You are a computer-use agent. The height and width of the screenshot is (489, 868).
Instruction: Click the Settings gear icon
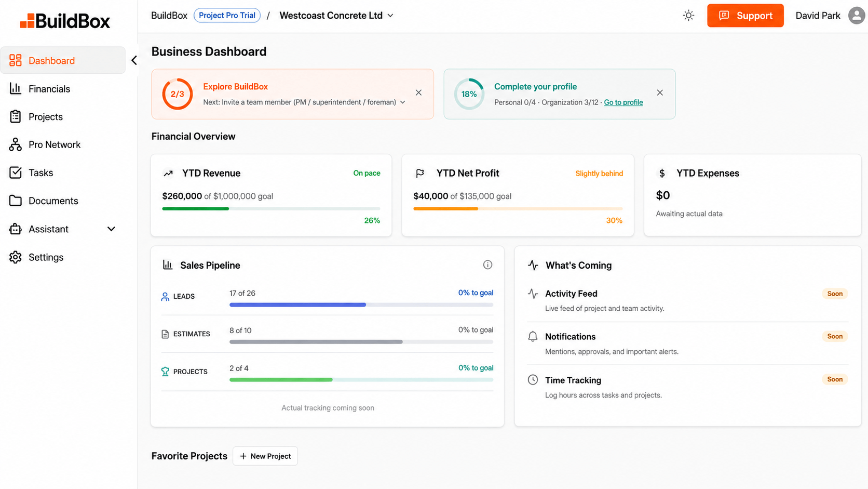[16, 257]
